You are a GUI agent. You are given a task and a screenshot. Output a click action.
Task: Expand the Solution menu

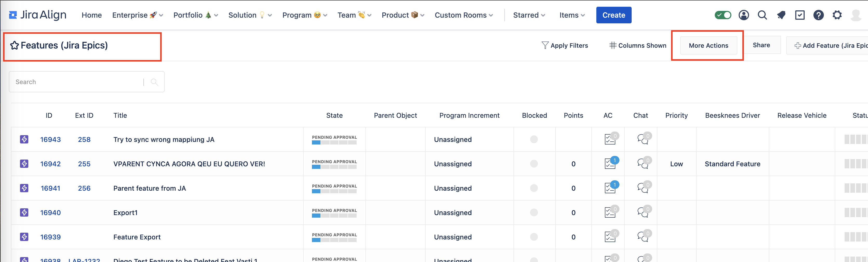tap(250, 15)
